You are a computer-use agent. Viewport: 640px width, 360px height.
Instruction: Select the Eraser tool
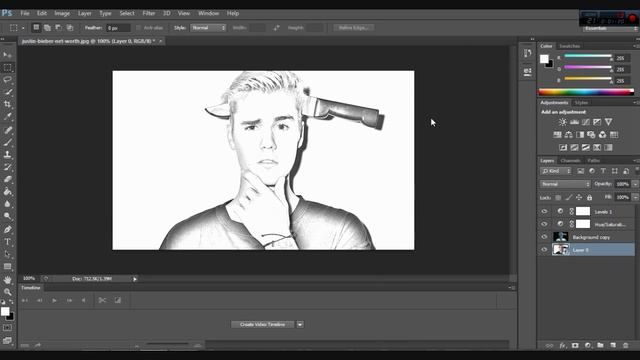tap(7, 179)
